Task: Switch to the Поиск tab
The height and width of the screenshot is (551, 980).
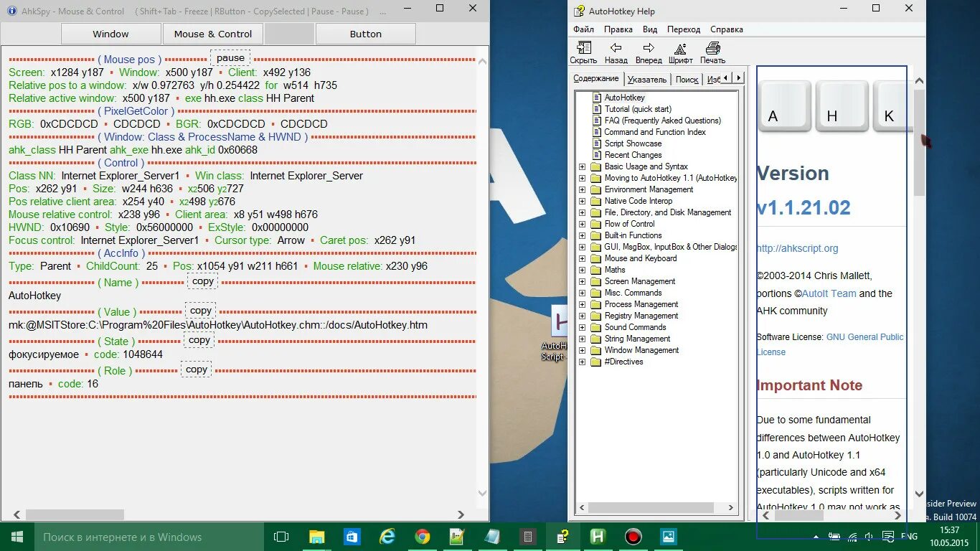Action: (x=687, y=80)
